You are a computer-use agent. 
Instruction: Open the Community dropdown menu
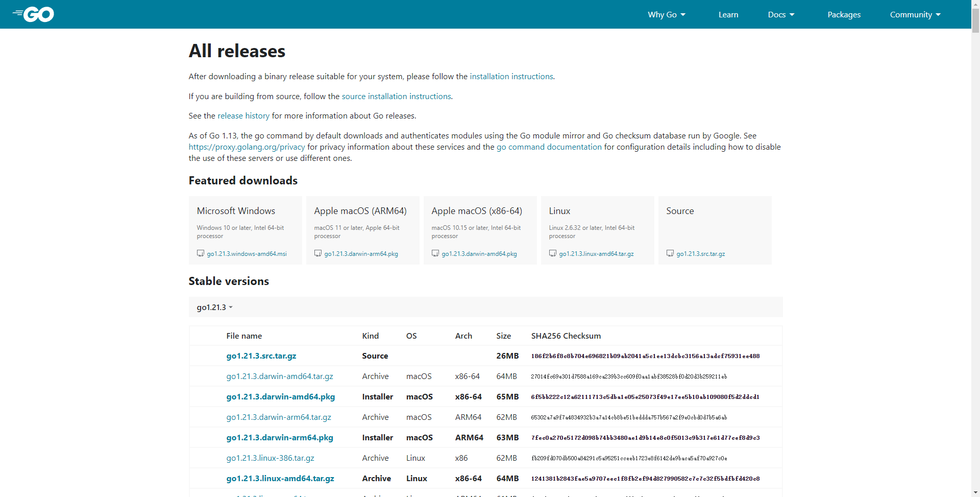(915, 14)
